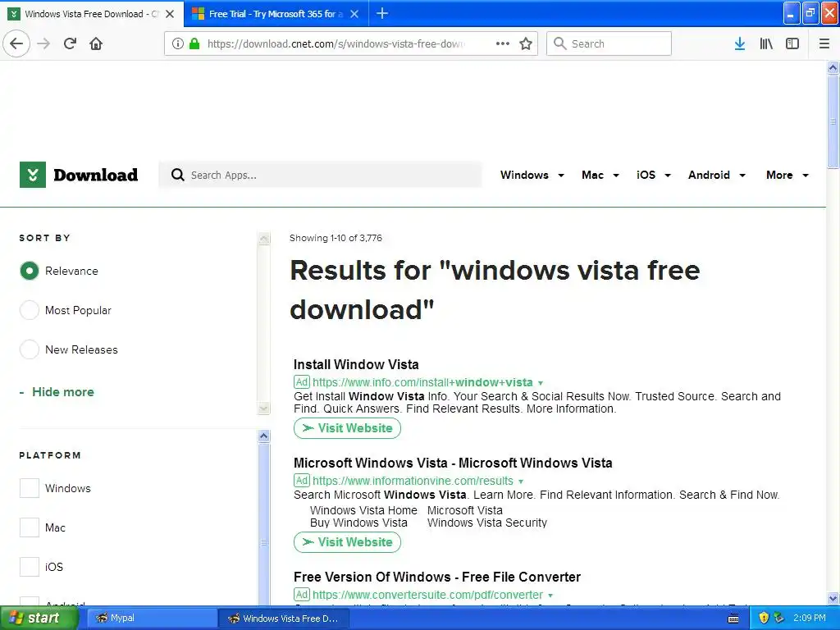The width and height of the screenshot is (840, 630).
Task: Select the Most Popular sort option
Action: [30, 310]
